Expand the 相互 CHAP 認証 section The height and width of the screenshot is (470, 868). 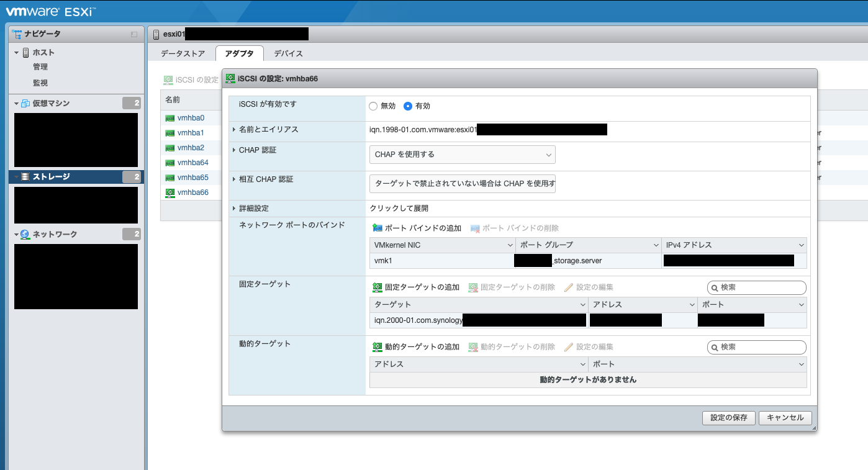(x=234, y=179)
